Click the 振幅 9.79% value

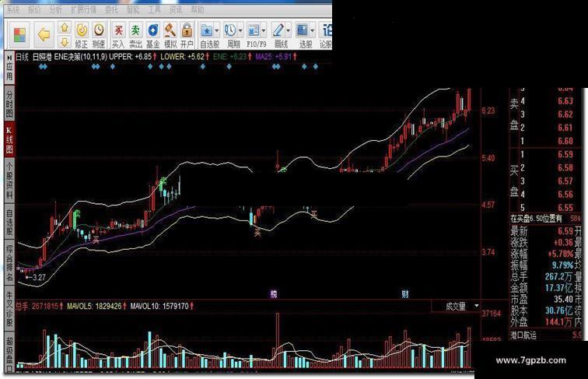[x=563, y=265]
